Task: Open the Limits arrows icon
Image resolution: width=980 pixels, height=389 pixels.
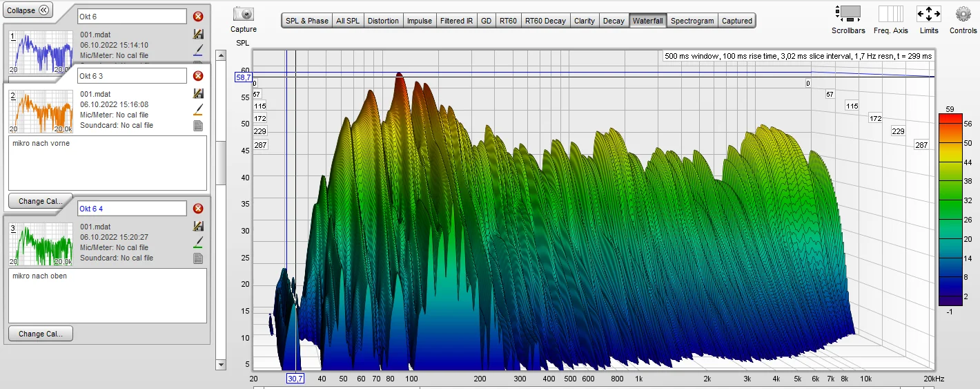Action: coord(929,13)
